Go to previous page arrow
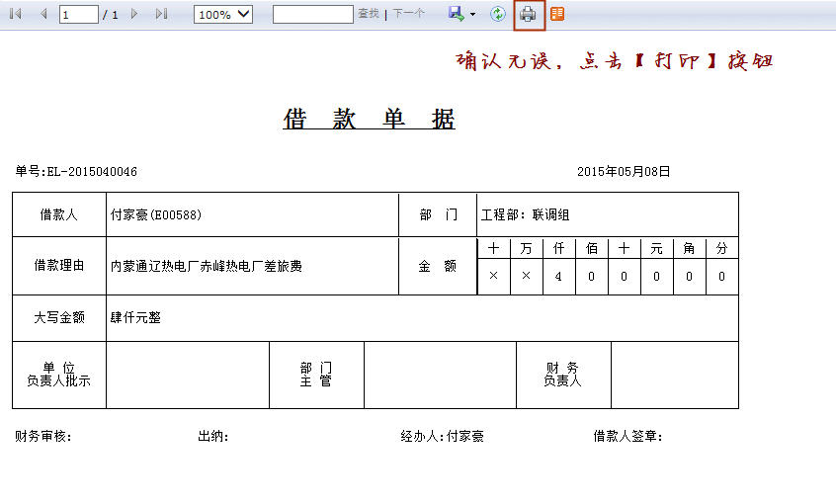 tap(43, 14)
